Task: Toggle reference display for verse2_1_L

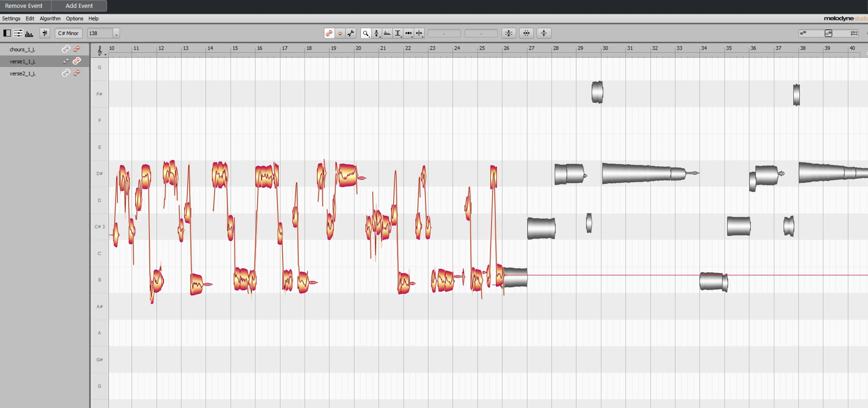Action: pyautogui.click(x=66, y=73)
